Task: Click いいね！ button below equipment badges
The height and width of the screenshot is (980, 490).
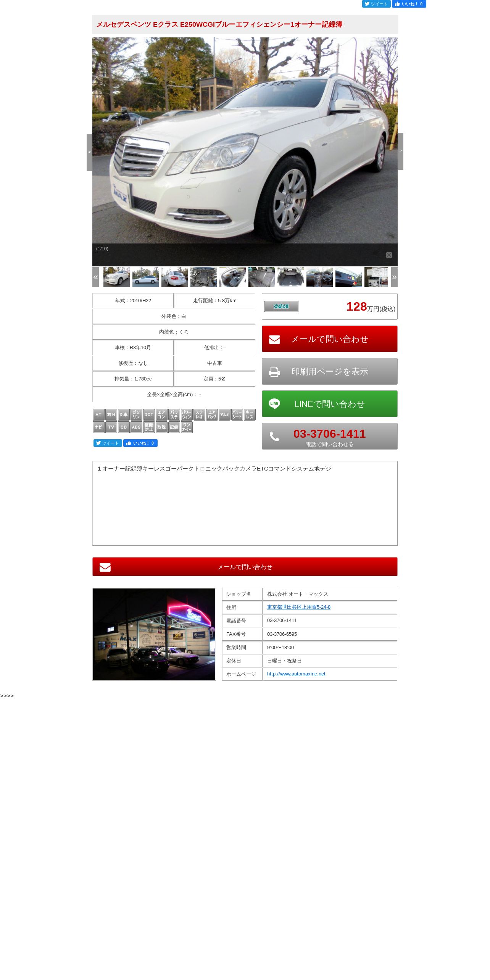Action: (140, 443)
